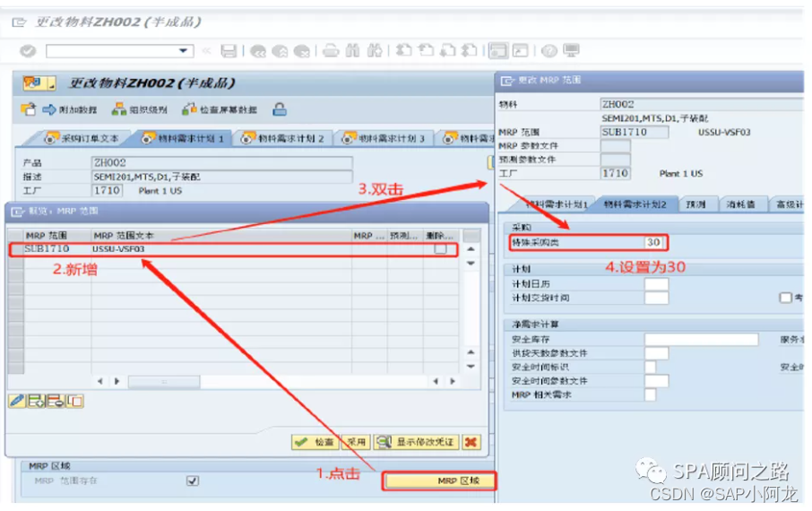
Task: Click the Print icon in toolbar
Action: coord(331,51)
